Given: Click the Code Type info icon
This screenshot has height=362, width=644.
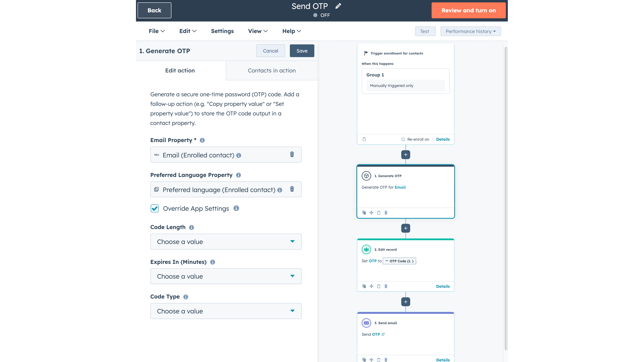Looking at the screenshot, I should [x=186, y=297].
